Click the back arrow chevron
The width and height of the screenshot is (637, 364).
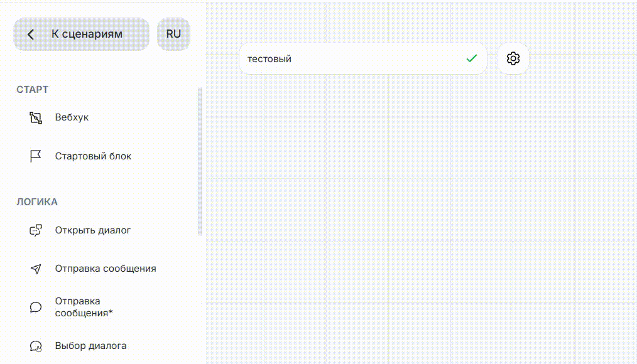(31, 34)
